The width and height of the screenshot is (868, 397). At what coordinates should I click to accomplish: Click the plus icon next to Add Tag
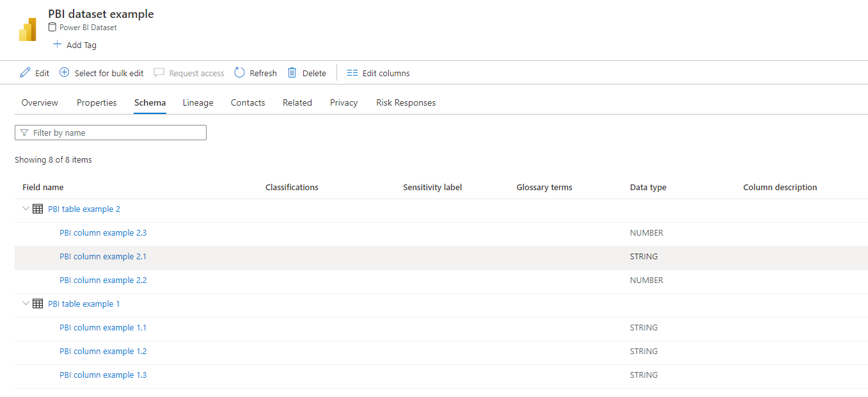tap(57, 45)
